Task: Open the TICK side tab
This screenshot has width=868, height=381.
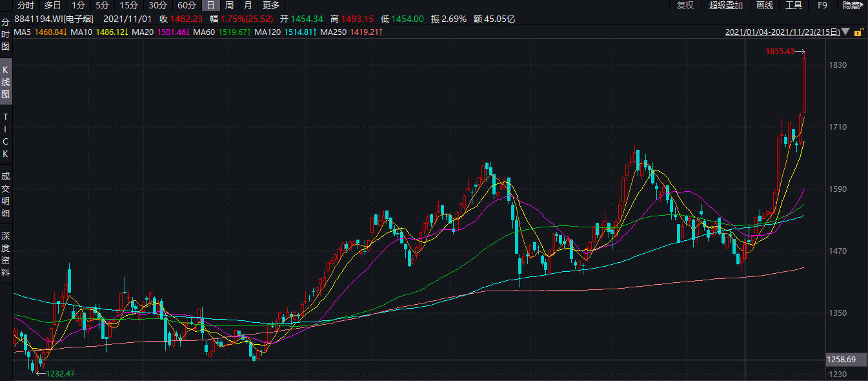Action: (x=6, y=136)
